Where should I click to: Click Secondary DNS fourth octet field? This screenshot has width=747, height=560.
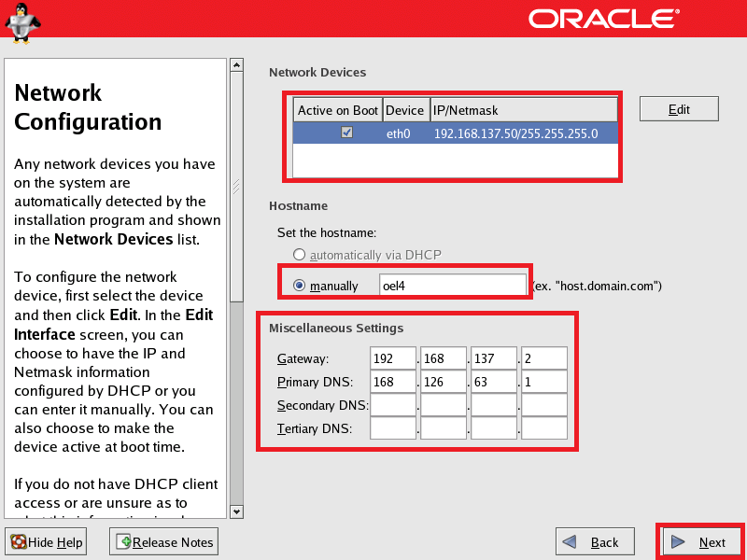544,405
